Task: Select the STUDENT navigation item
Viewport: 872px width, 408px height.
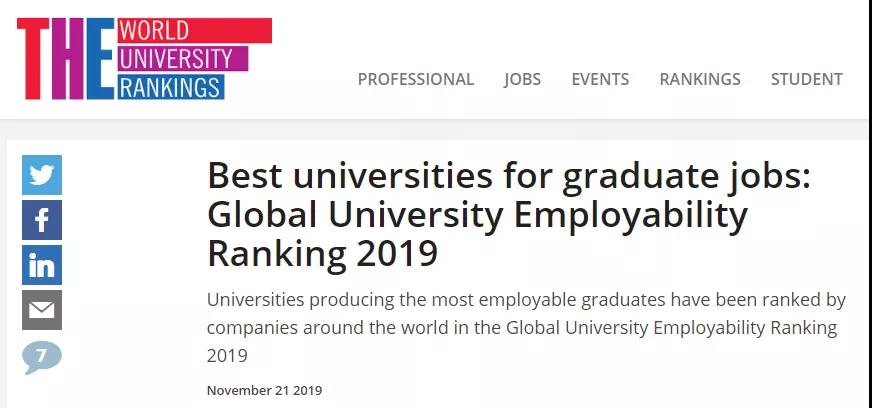Action: 806,79
